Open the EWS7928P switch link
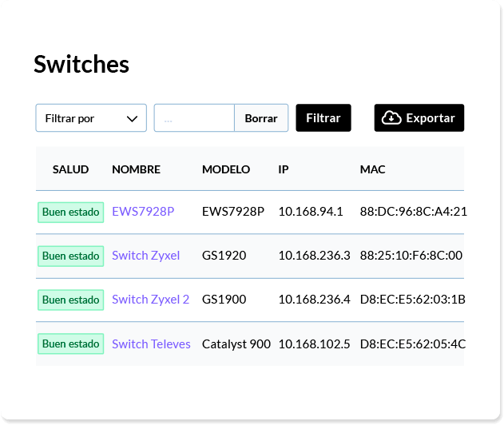This screenshot has width=504, height=425. tap(143, 212)
